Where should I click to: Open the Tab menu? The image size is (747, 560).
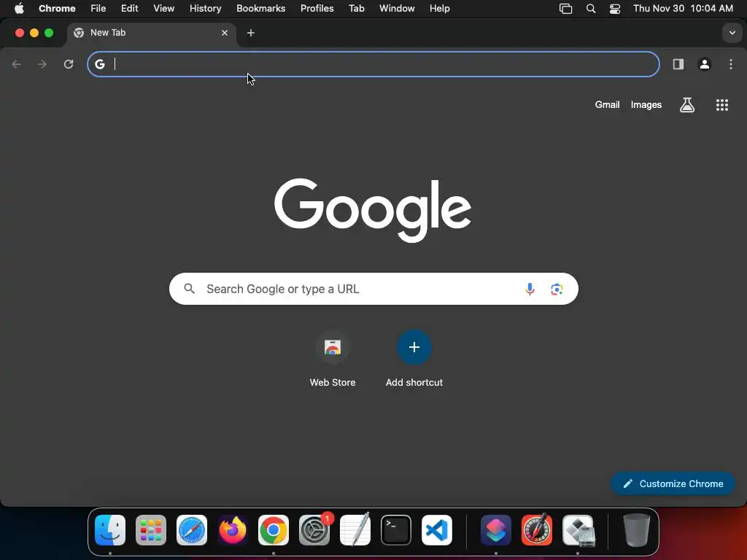tap(356, 9)
